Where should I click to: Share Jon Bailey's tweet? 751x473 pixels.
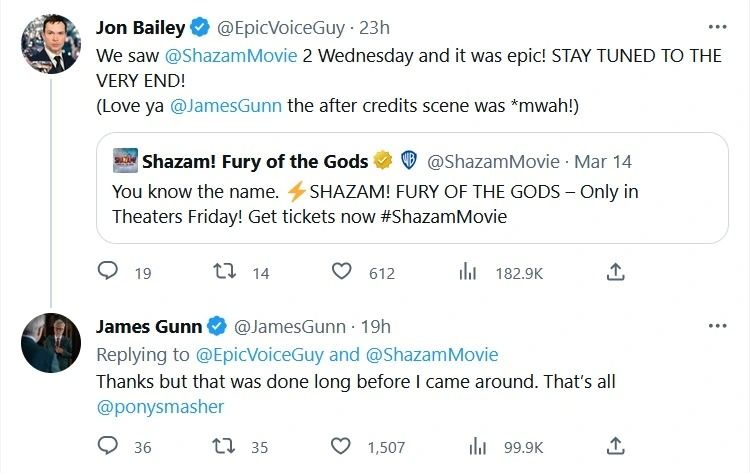point(616,272)
